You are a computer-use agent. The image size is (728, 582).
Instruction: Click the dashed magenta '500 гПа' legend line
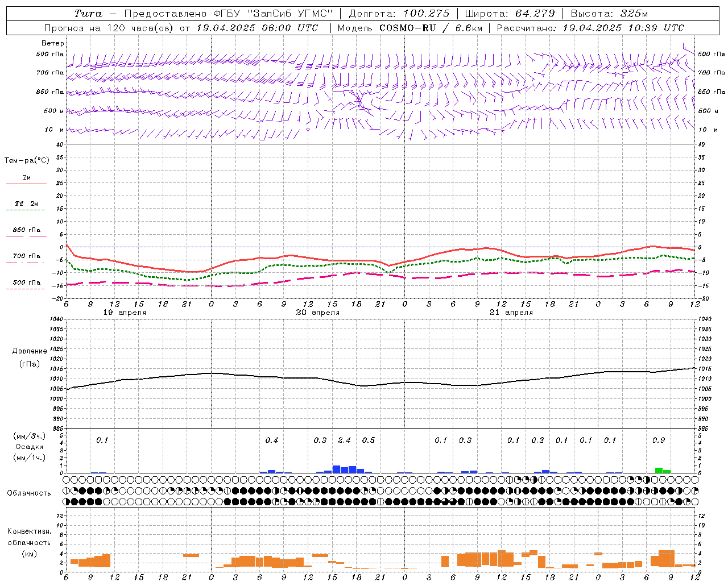25,289
